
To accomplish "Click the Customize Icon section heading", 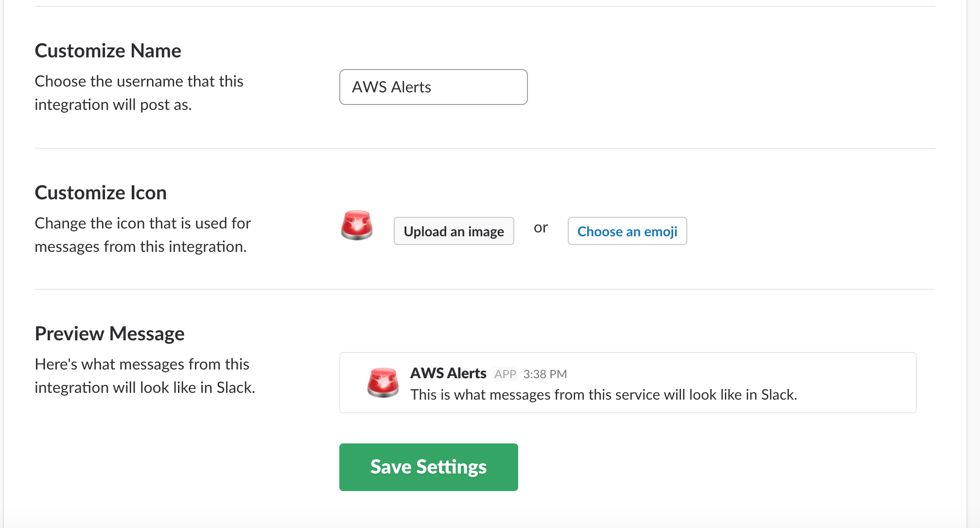I will [x=100, y=193].
